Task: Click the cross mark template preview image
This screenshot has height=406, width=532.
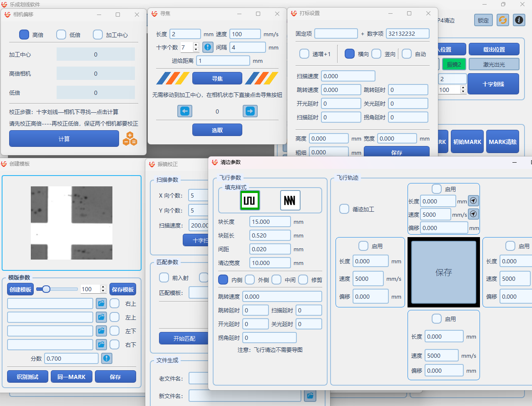Action: point(72,223)
